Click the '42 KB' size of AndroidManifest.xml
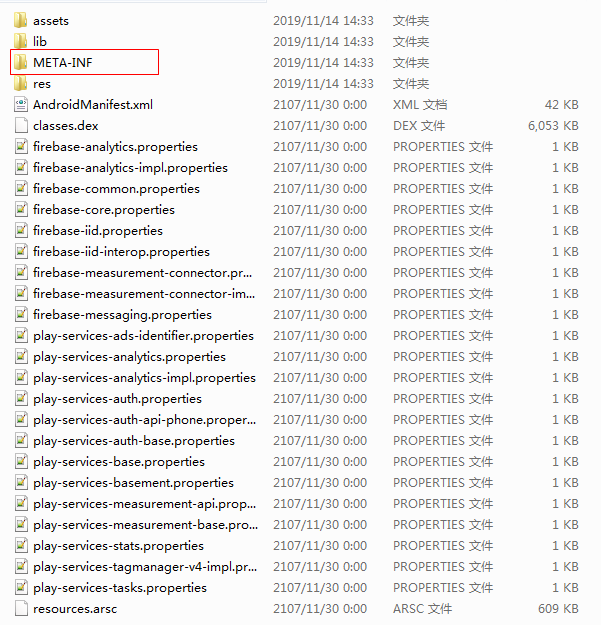The image size is (601, 625). 562,104
